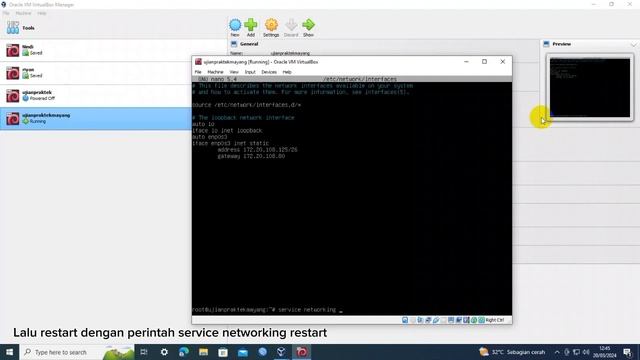This screenshot has height=360, width=640.
Task: Minimize the VM VirtualBox window
Action: coord(466,62)
